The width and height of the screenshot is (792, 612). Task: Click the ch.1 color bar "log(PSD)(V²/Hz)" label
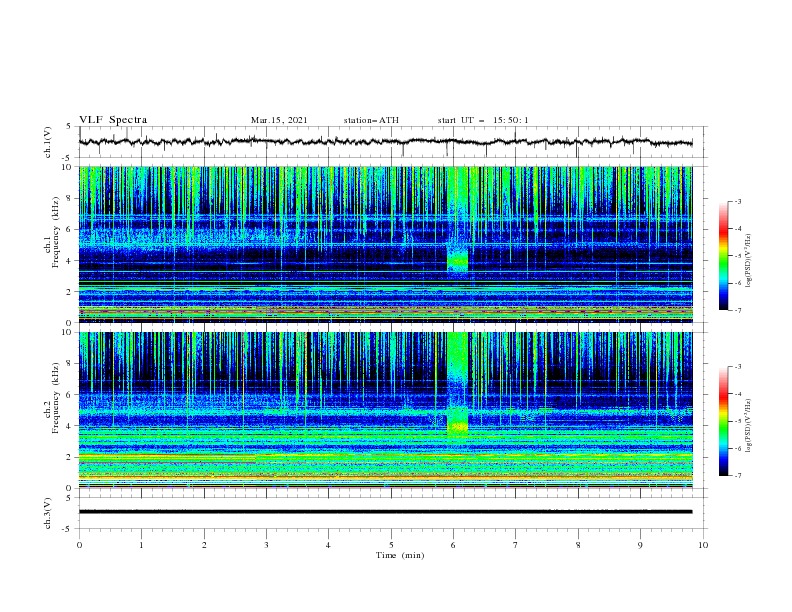tap(748, 261)
